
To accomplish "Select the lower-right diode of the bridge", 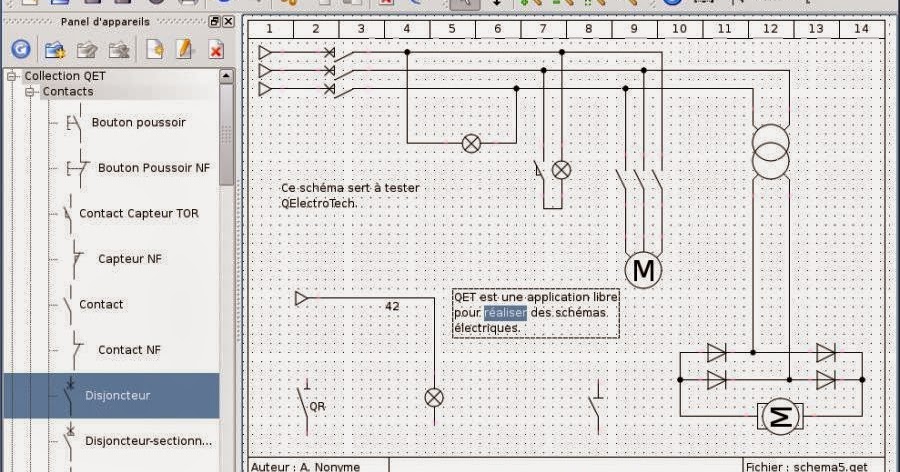I will 825,380.
